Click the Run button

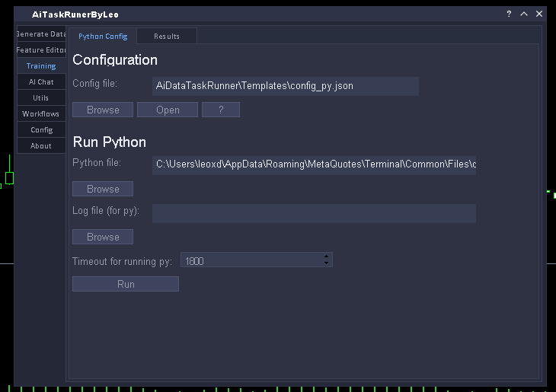pyautogui.click(x=126, y=284)
